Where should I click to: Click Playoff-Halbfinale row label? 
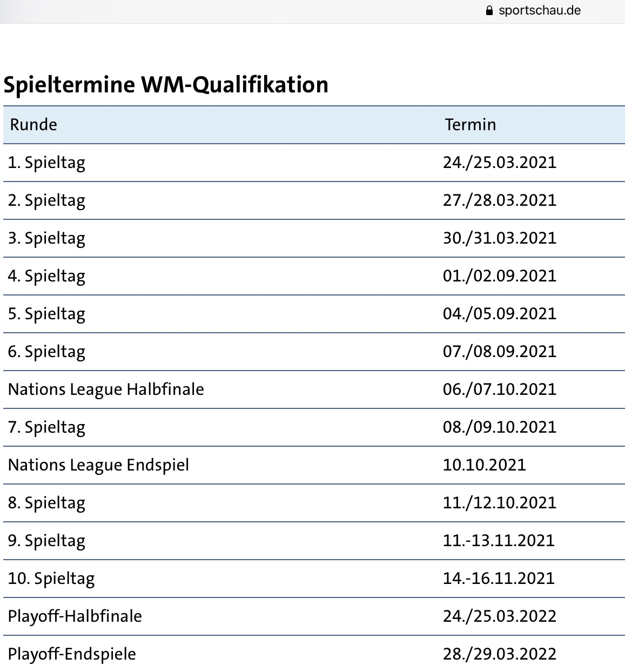click(x=75, y=616)
